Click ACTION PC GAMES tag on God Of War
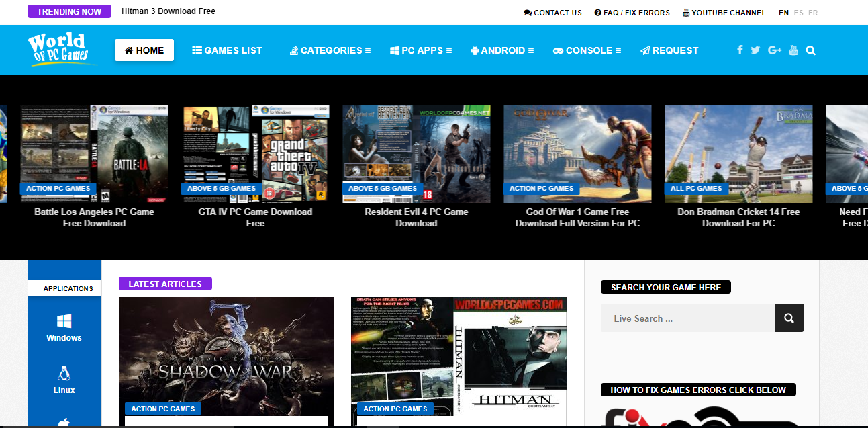The width and height of the screenshot is (868, 428). click(x=542, y=189)
